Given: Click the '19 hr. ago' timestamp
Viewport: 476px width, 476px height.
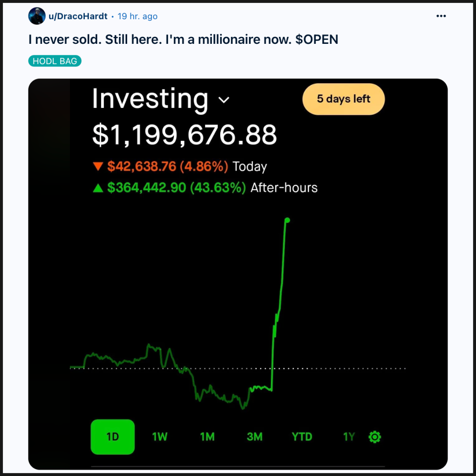Looking at the screenshot, I should click(137, 16).
